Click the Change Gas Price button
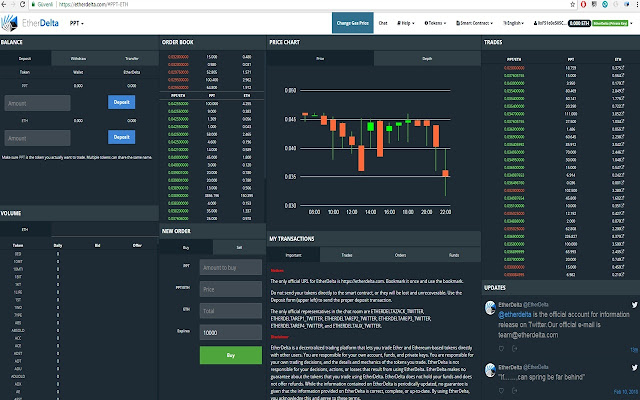The image size is (640, 400). pyautogui.click(x=353, y=23)
